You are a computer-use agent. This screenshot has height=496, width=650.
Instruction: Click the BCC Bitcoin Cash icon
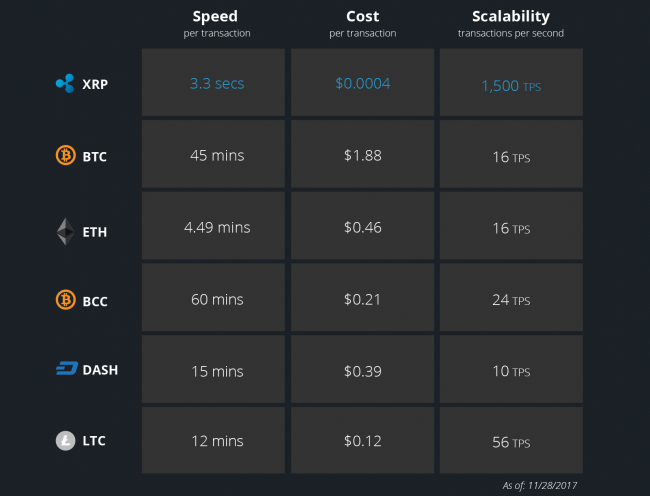(65, 300)
